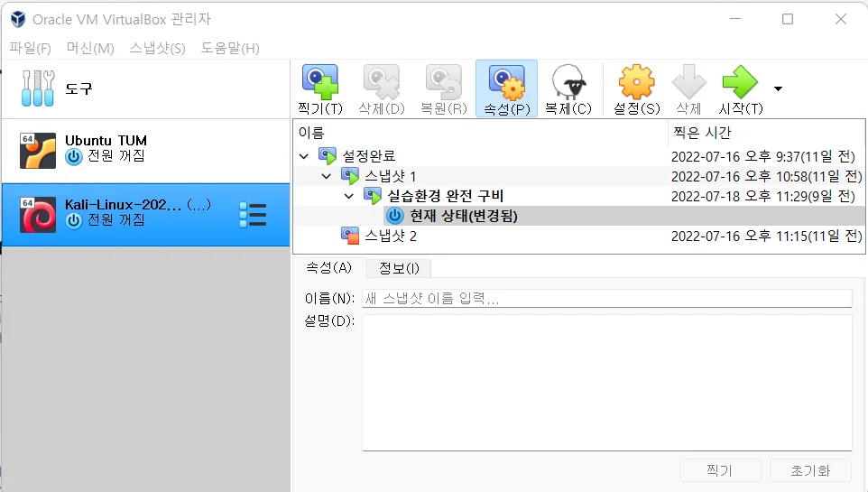This screenshot has height=492, width=868.
Task: Select the 스냅샷 1 row label
Action: 391,176
